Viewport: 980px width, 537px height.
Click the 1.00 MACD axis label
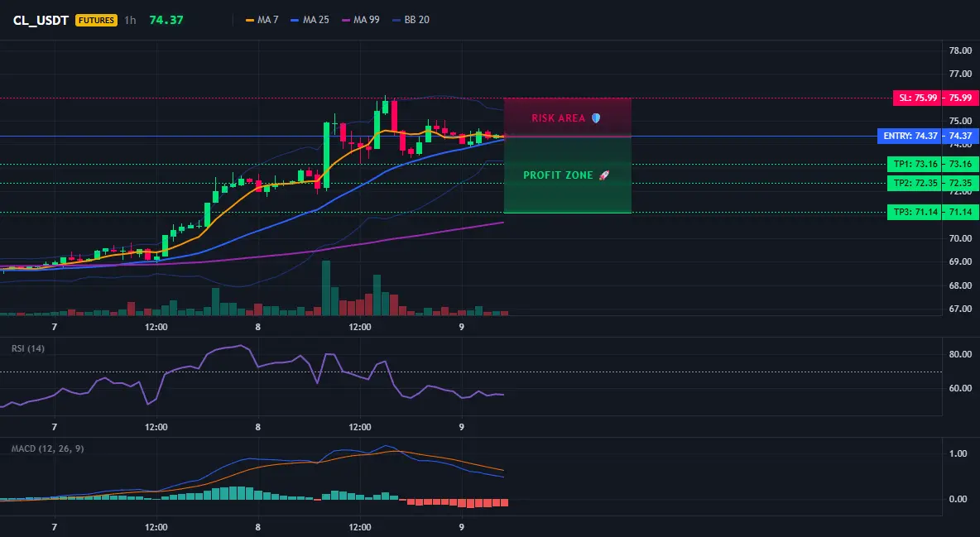coord(958,454)
